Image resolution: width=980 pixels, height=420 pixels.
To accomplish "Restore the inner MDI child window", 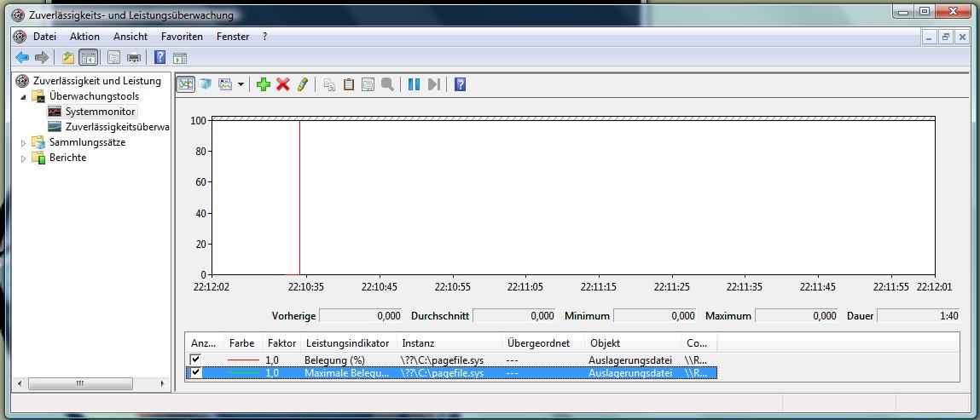I will coord(945,37).
